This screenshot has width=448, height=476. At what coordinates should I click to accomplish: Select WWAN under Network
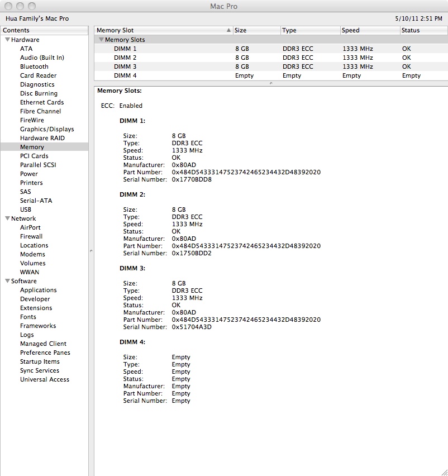click(x=30, y=272)
